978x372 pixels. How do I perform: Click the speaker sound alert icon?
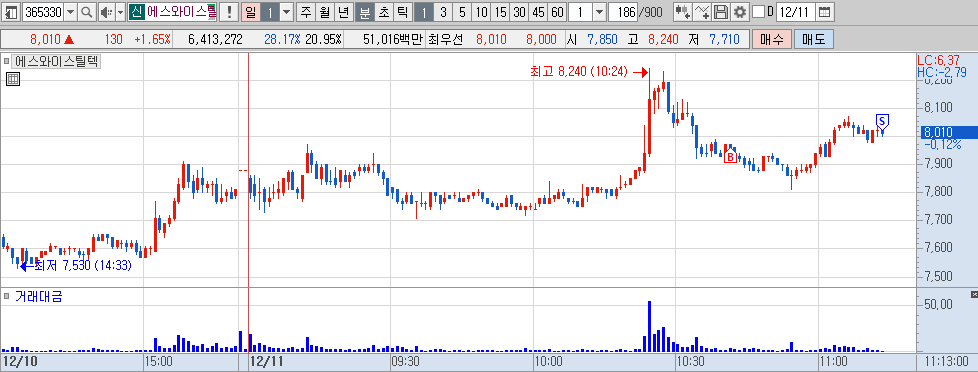(106, 12)
